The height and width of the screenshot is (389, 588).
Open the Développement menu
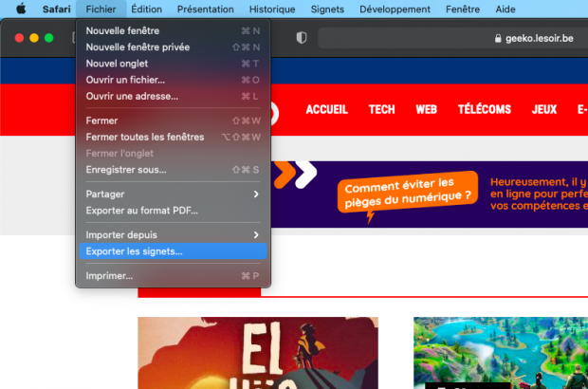click(x=395, y=9)
